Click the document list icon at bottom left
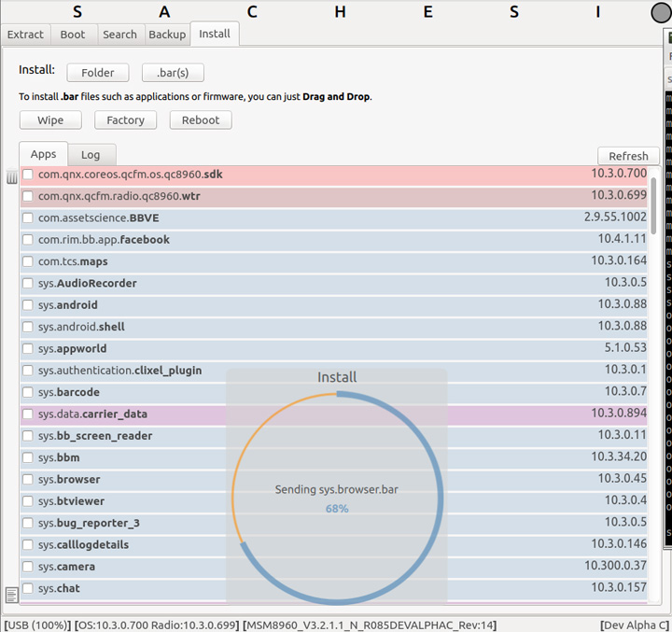672x632 pixels. [11, 596]
